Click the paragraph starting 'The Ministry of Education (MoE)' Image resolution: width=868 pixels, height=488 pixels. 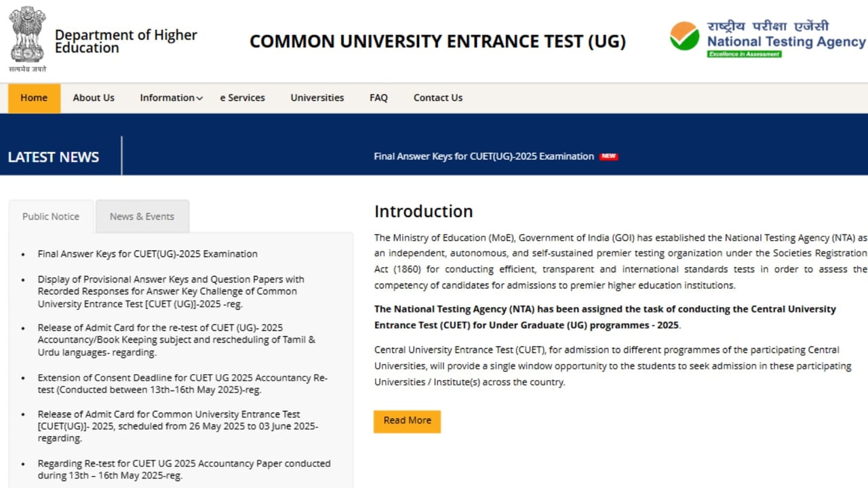pos(620,262)
